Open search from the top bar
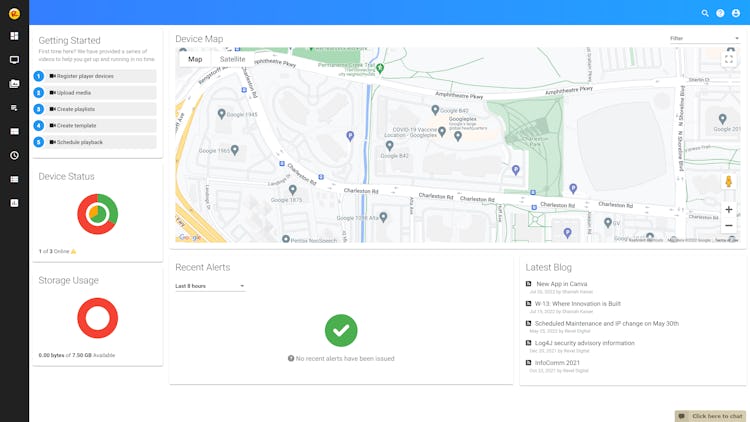 coord(705,13)
